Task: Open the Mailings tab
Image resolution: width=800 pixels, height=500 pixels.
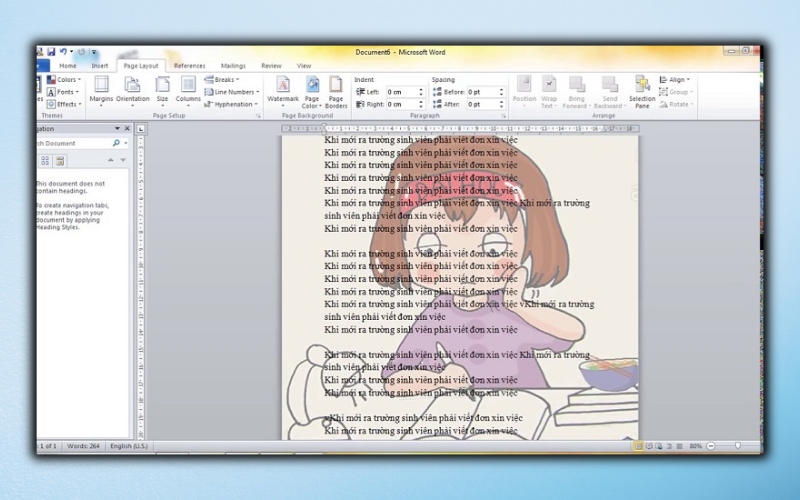Action: [x=233, y=66]
